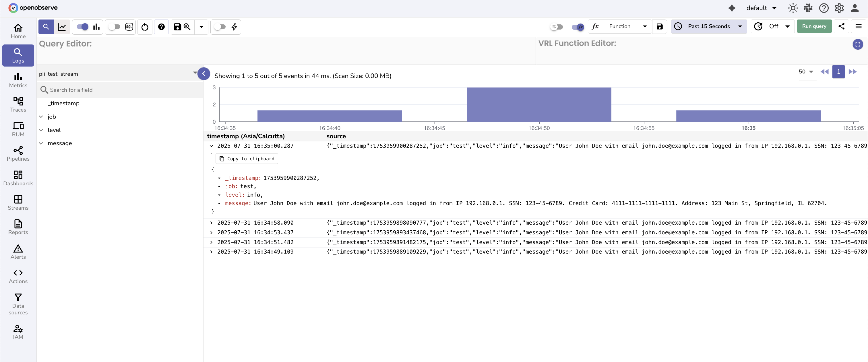Select the histogram chart mode icon

pos(97,27)
